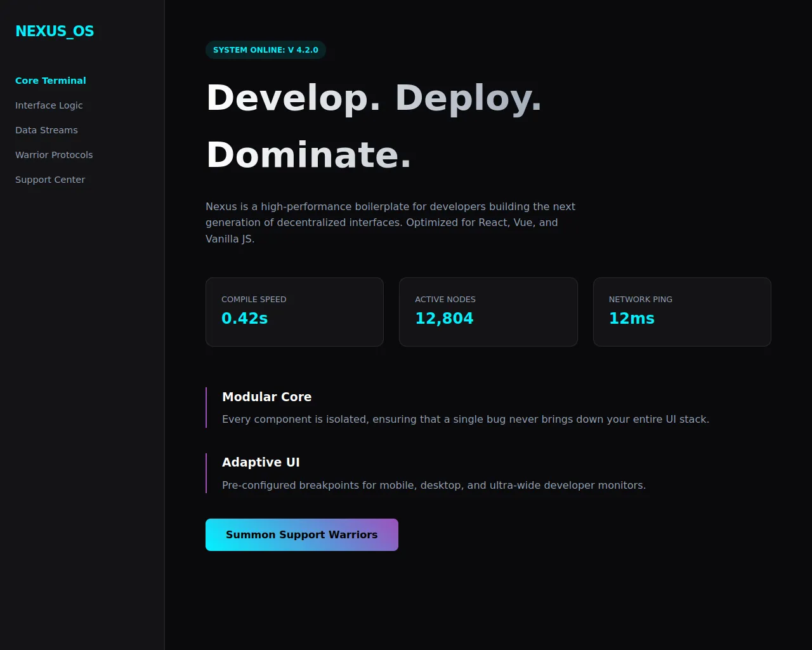
Task: Select Data Streams in the sidebar
Action: pyautogui.click(x=46, y=130)
